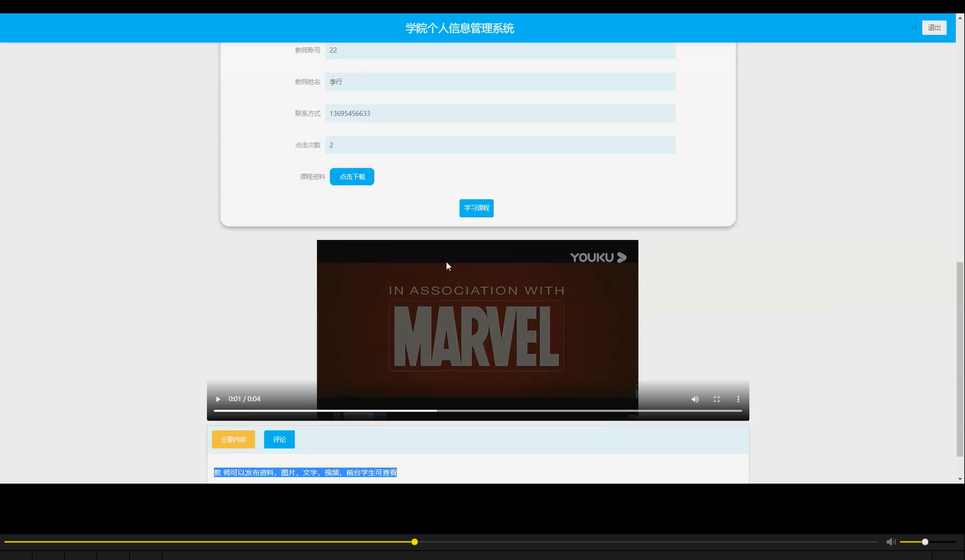Image resolution: width=965 pixels, height=560 pixels.
Task: Click the 学院个人信息管理系统 header title
Action: click(x=460, y=28)
